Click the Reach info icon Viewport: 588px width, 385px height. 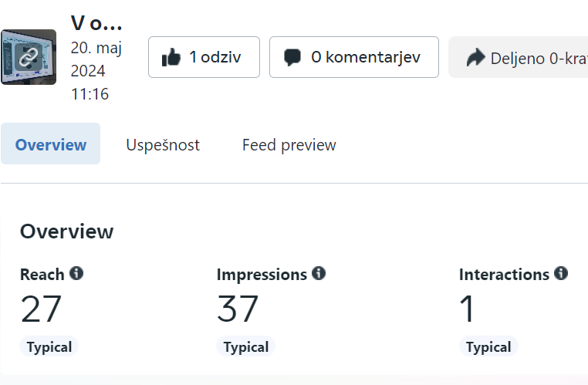(76, 273)
